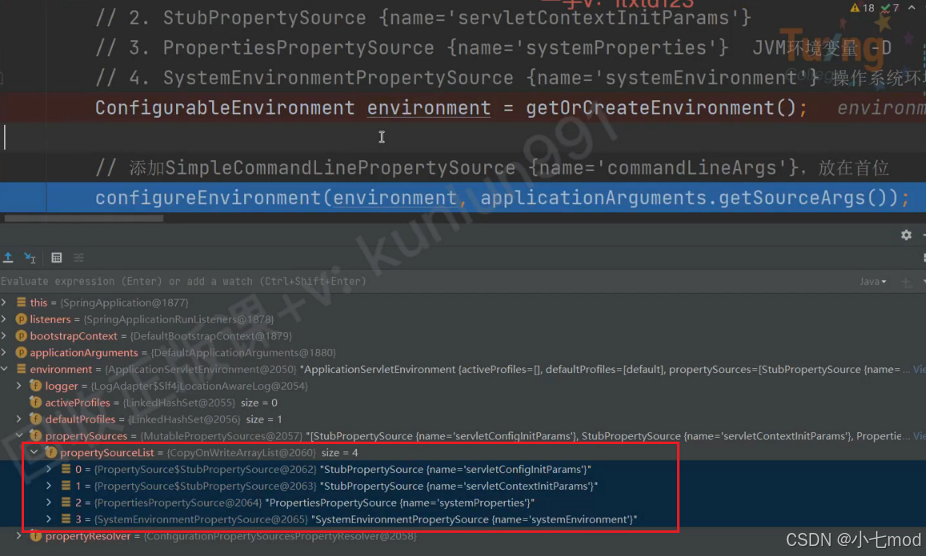Click 'ConfigurableEnvironment' type in the code
The image size is (926, 556).
click(225, 108)
